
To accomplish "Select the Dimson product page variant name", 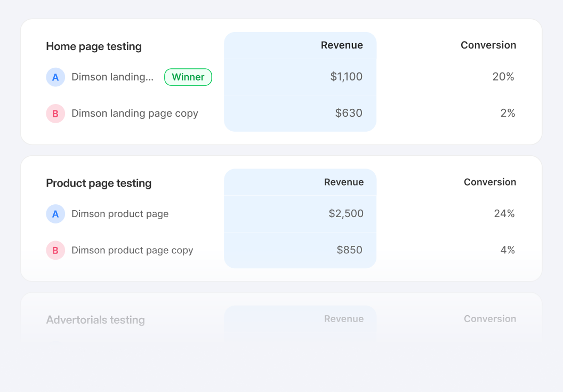I will tap(120, 214).
